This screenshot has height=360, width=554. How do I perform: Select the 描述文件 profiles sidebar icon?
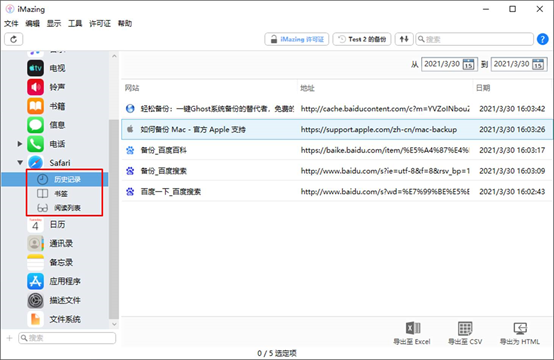(36, 300)
